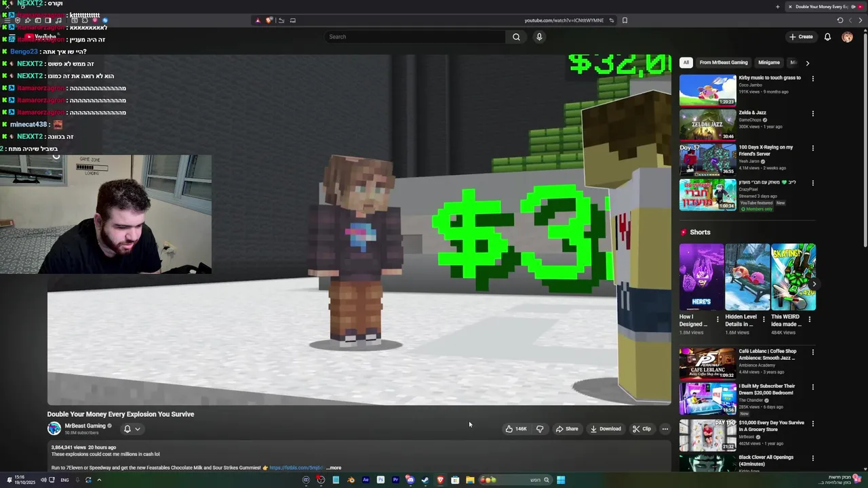Screen dimensions: 868x488
Task: Bookmark this page icon in address bar
Action: click(x=625, y=20)
